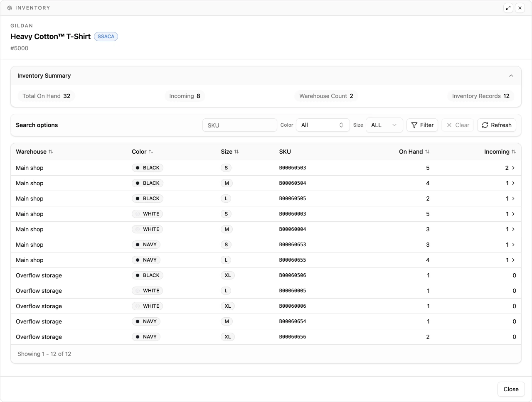Open the Color filter dropdown

pyautogui.click(x=323, y=125)
